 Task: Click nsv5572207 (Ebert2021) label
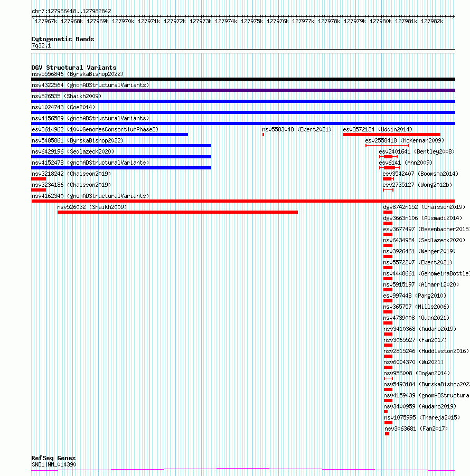(418, 263)
